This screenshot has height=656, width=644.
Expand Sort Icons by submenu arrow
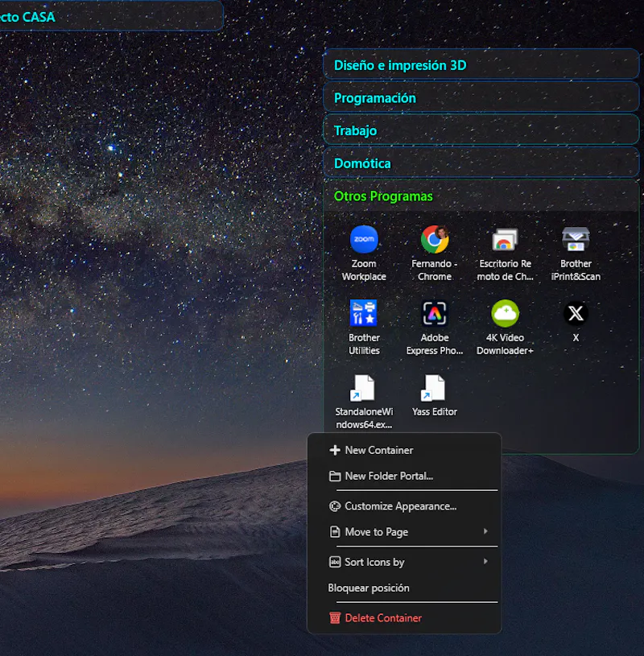coord(485,562)
